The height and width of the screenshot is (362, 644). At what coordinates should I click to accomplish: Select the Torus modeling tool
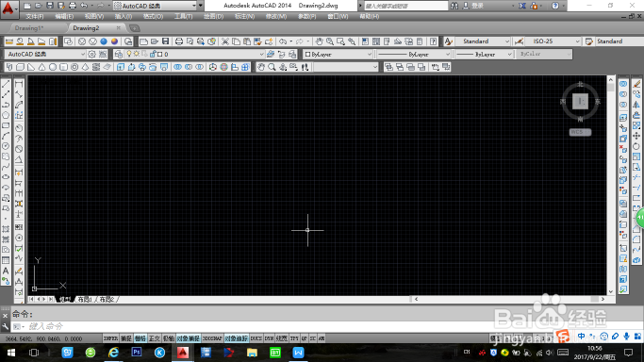[x=74, y=67]
